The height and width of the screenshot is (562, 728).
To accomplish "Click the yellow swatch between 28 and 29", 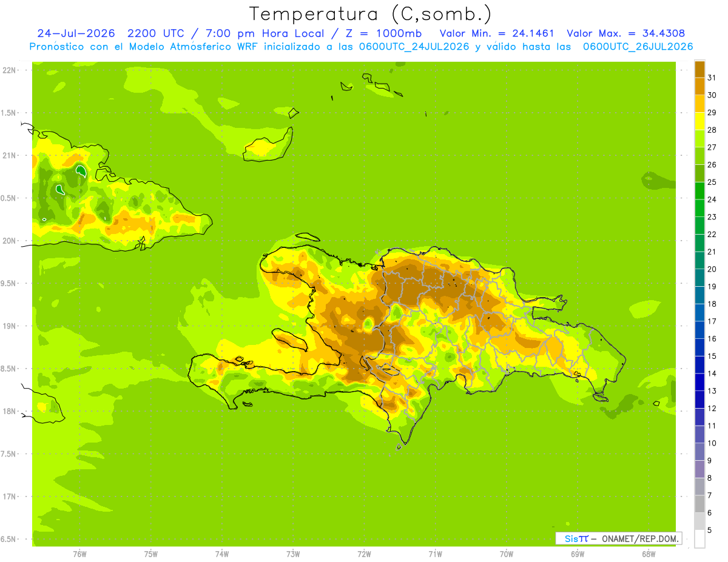I will tap(699, 121).
